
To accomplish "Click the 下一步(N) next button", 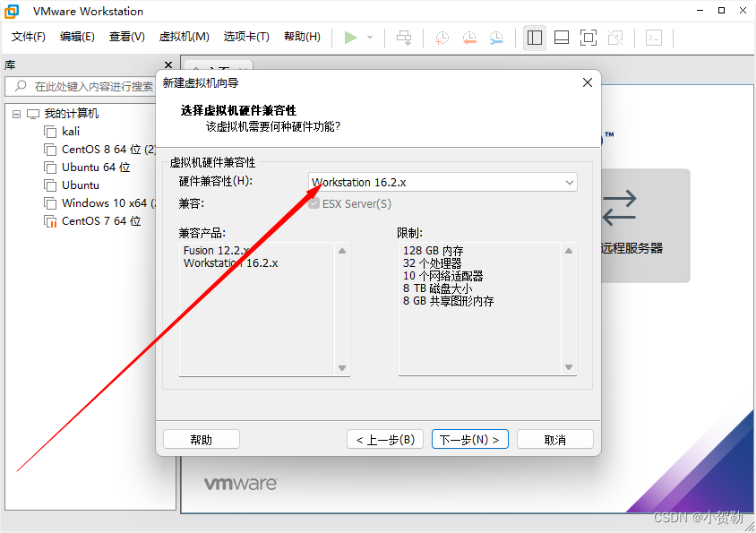I will [x=470, y=440].
